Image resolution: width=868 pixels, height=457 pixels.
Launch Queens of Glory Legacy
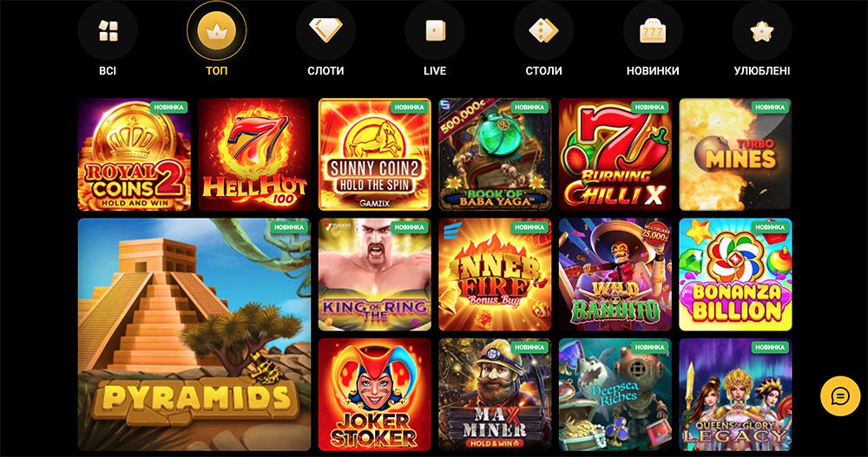(736, 395)
